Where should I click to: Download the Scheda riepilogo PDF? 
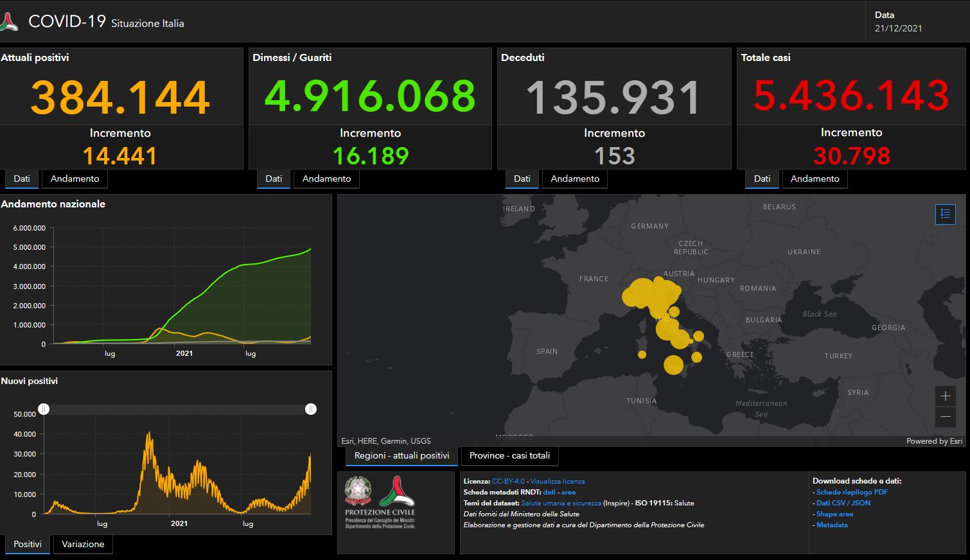click(852, 492)
